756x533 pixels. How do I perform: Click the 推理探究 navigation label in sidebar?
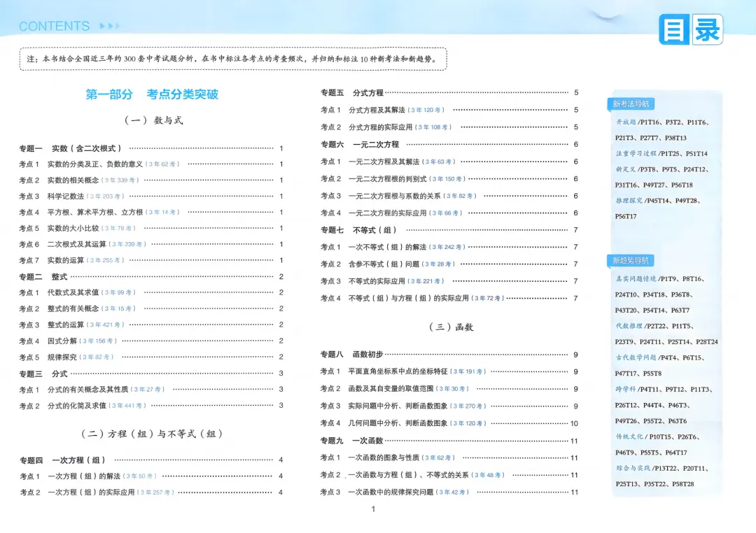(x=628, y=199)
